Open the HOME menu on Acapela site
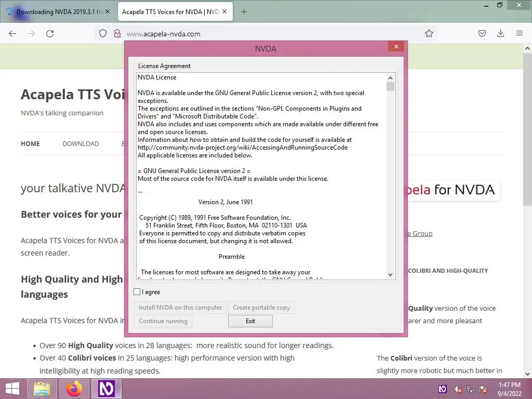 (30, 143)
